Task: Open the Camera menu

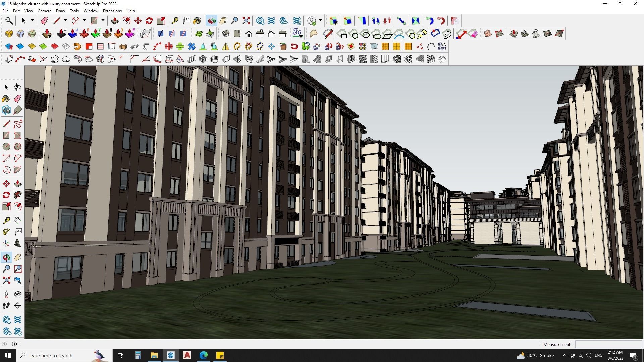Action: tap(44, 11)
